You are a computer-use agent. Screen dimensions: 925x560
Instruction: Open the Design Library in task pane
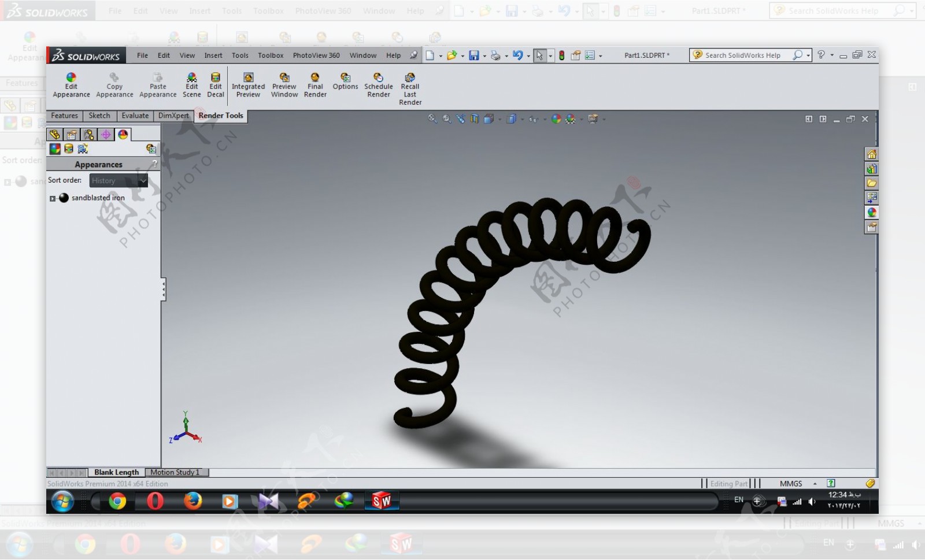point(872,169)
